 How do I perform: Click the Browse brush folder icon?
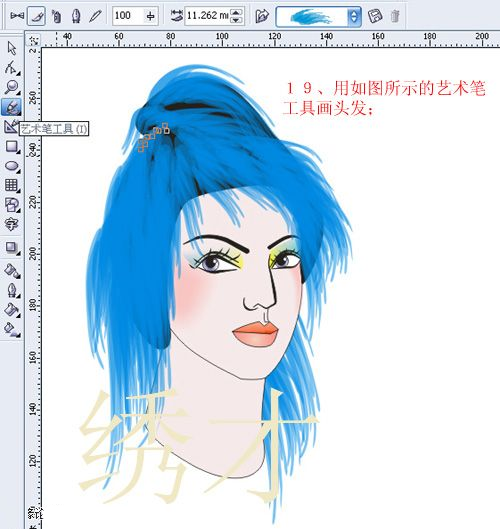(x=262, y=16)
